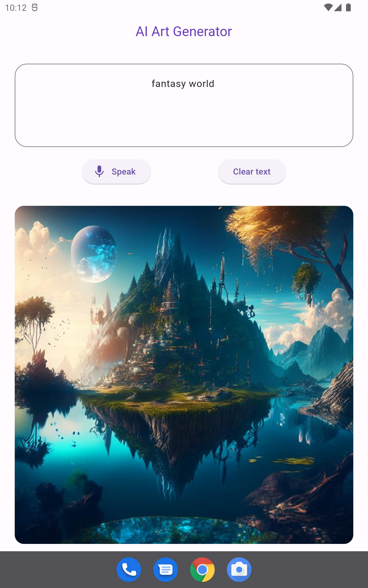Tap the cellular signal status icon
368x588 pixels.
(338, 7)
